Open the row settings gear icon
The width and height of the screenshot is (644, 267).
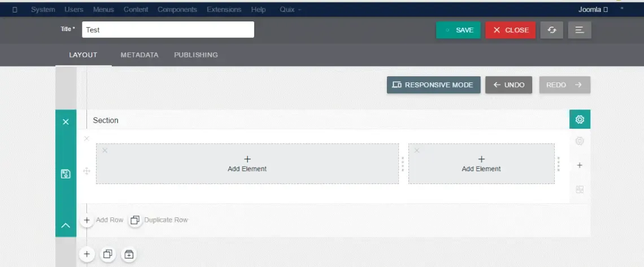pyautogui.click(x=580, y=141)
